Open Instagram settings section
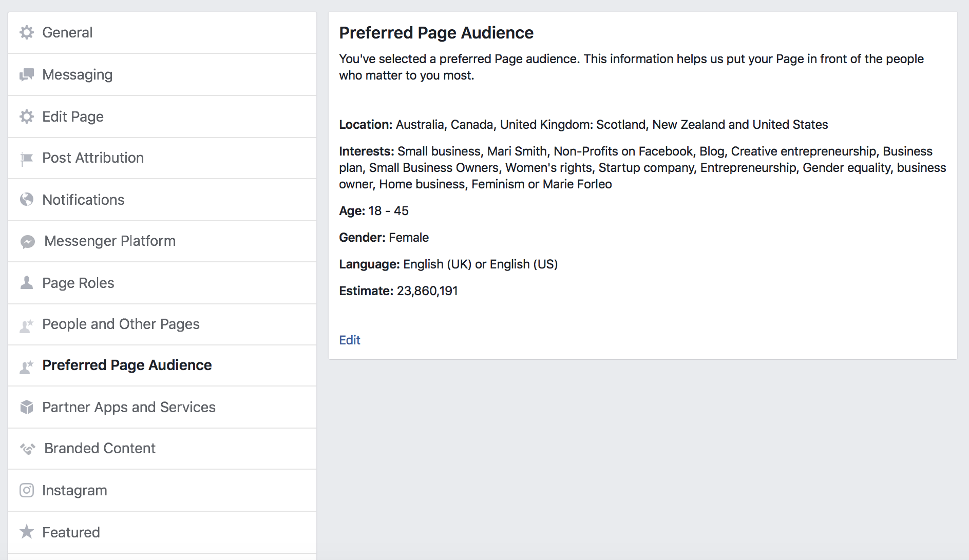Screen dimensions: 969x560 [x=162, y=490]
